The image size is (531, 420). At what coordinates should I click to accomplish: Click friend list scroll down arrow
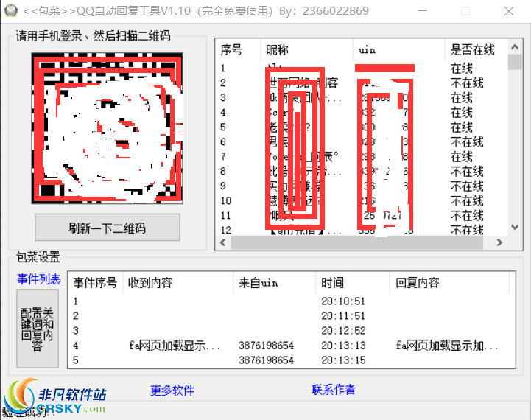(x=515, y=227)
